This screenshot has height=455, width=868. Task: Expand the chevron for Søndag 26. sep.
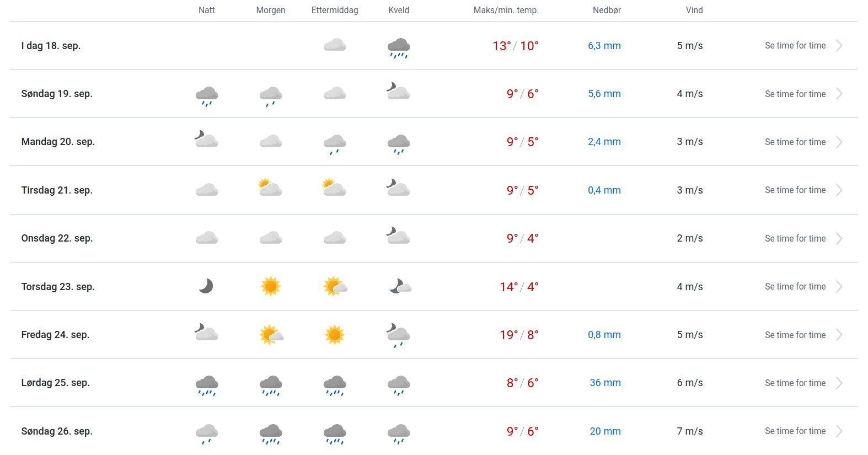tap(839, 431)
